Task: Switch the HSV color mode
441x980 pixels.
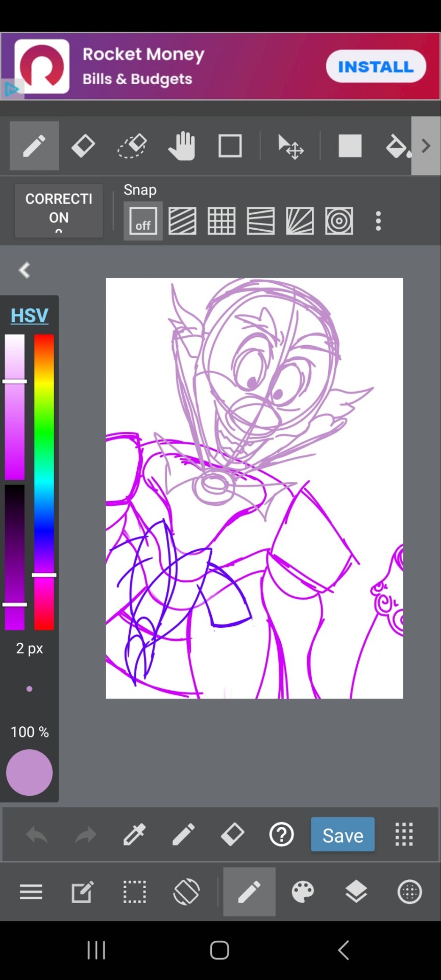Action: pos(30,315)
